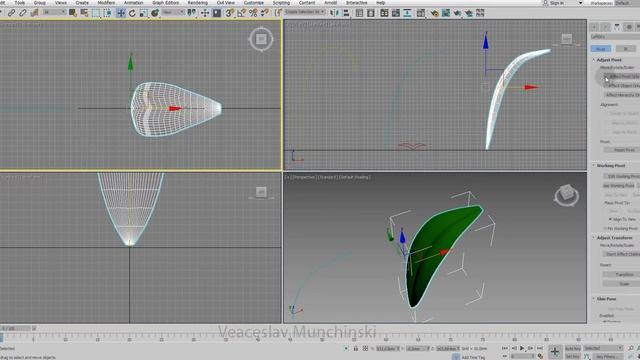This screenshot has width=640, height=360.
Task: Open the Curve Editor icon
Action: 396,13
